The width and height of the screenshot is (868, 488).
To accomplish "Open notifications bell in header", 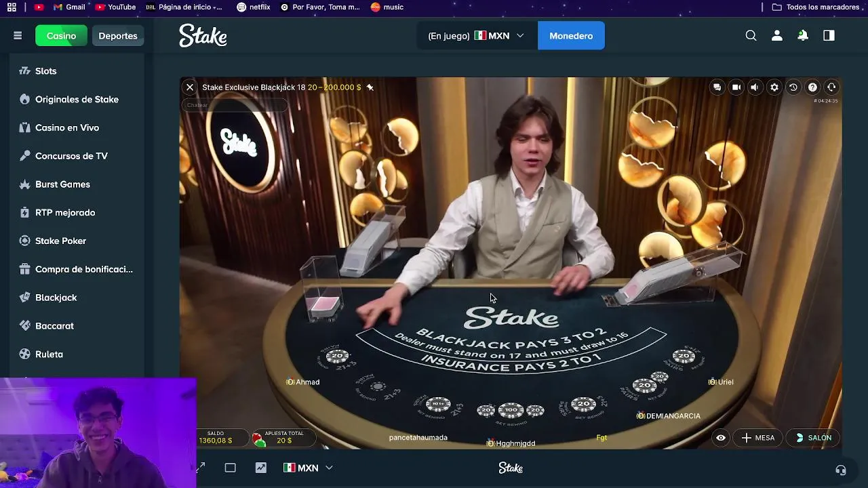I will point(803,36).
